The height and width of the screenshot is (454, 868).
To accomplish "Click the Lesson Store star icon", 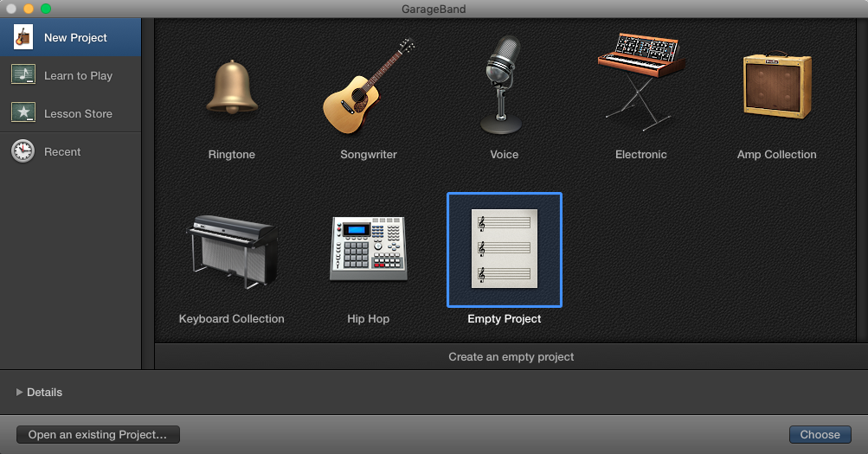I will [x=23, y=113].
